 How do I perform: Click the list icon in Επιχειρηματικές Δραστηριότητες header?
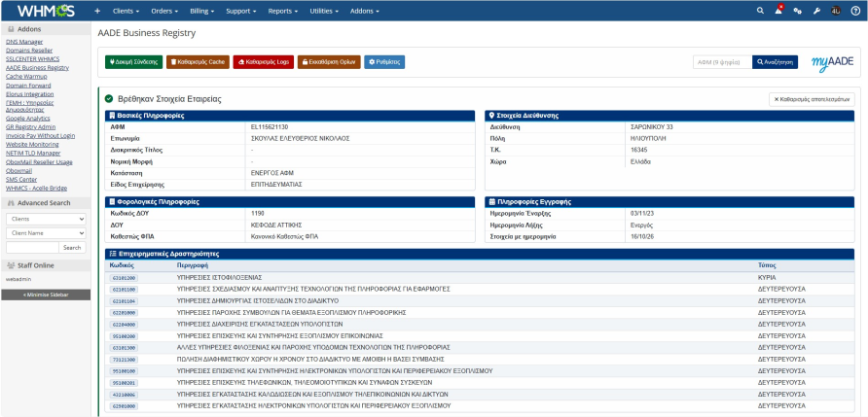112,254
